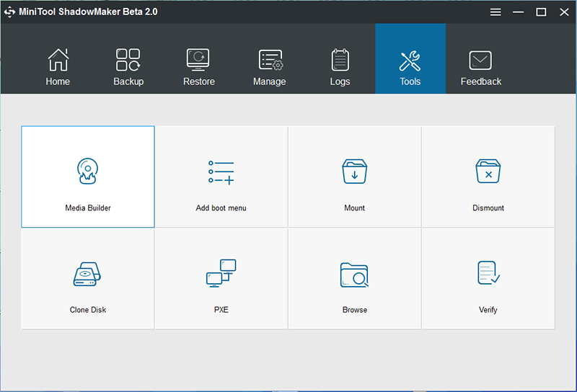View the Logs tab
This screenshot has height=392, width=577.
(x=340, y=68)
